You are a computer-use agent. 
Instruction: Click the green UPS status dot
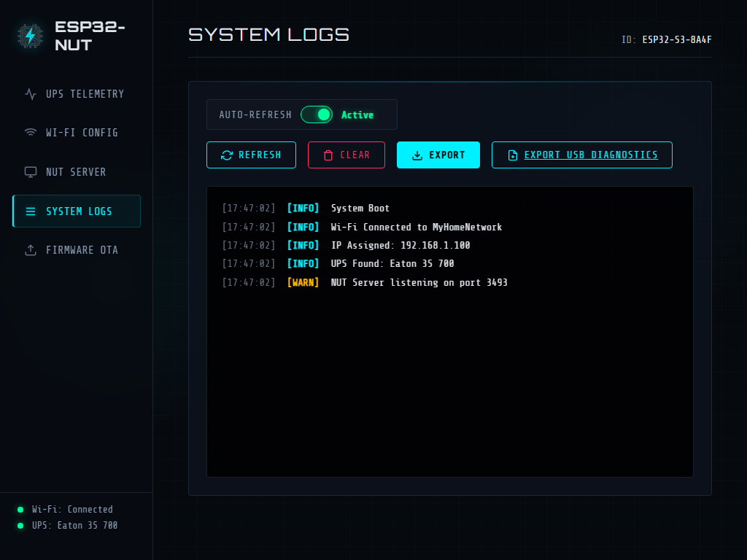pyautogui.click(x=20, y=526)
